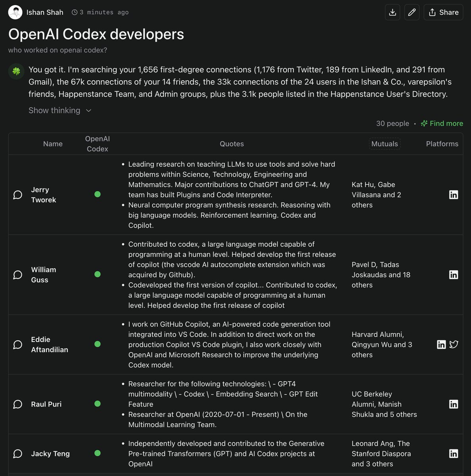
Task: Open chat bubble for Eddie Aftandilian
Action: (17, 344)
